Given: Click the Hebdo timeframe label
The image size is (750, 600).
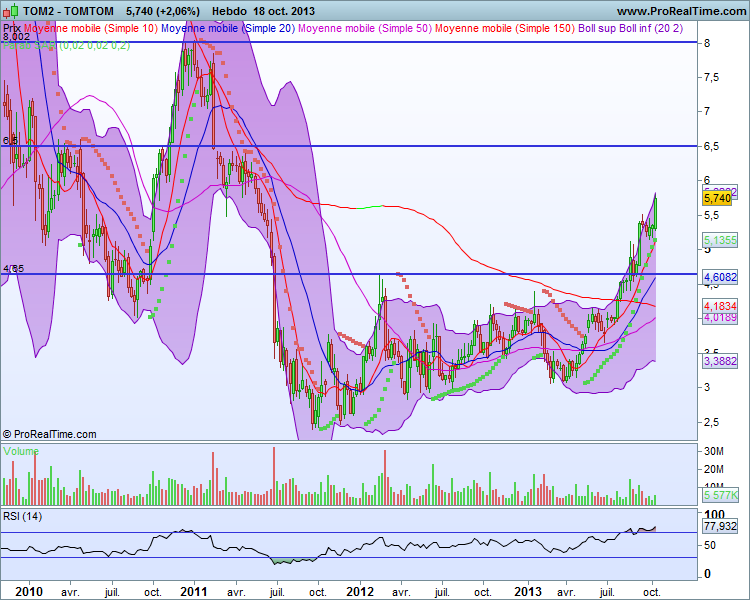Looking at the screenshot, I should click(230, 11).
